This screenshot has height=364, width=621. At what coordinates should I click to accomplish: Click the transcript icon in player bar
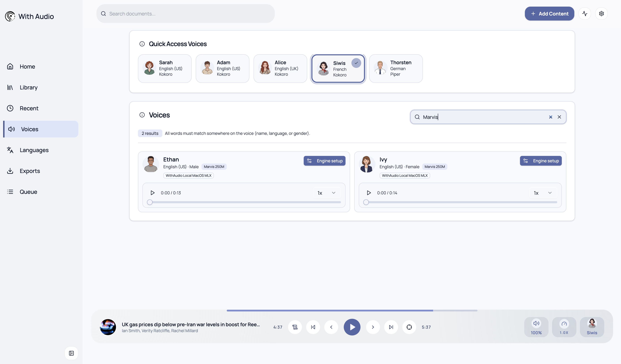(x=295, y=327)
